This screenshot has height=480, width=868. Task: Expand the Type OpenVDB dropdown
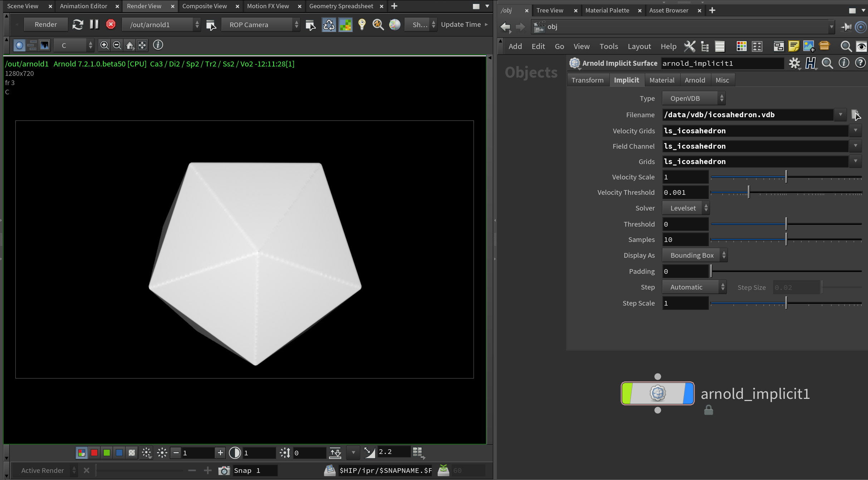click(x=693, y=98)
